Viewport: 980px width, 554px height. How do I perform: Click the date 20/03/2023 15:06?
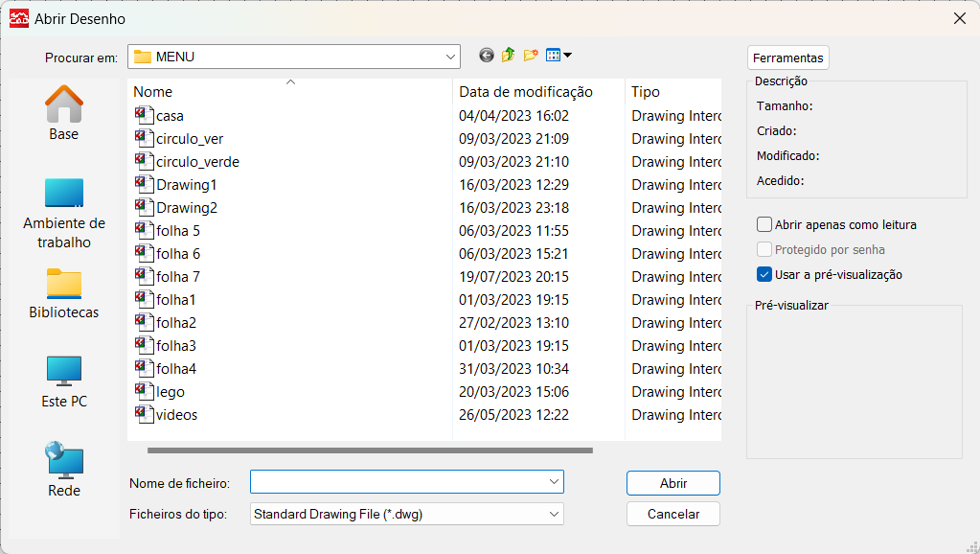coord(513,391)
